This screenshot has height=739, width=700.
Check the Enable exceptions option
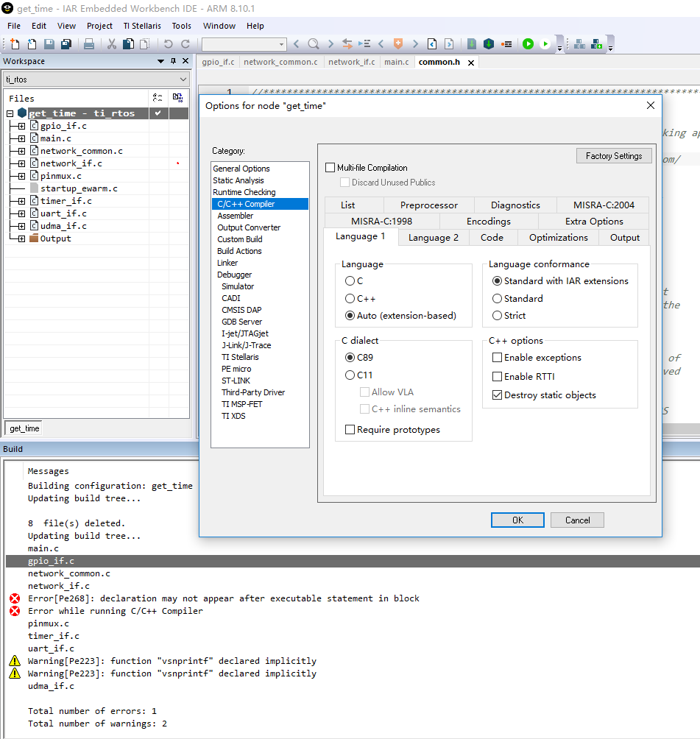(x=498, y=358)
